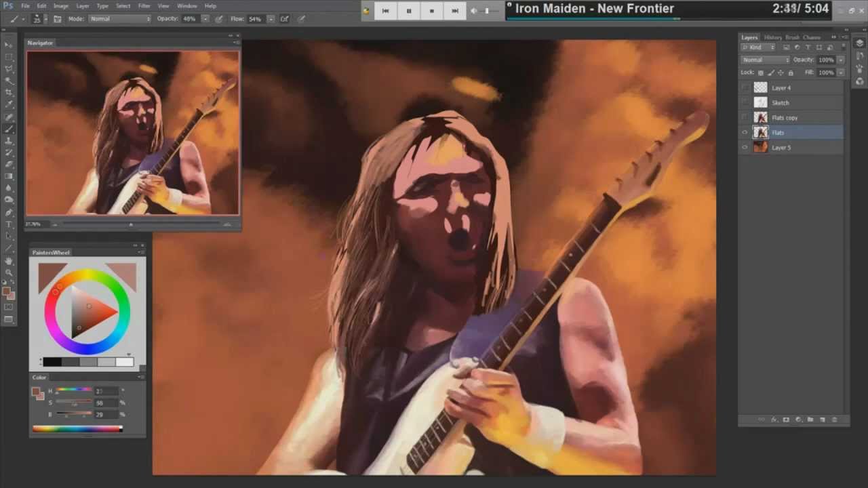
Task: Select the Move tool
Action: coord(9,45)
